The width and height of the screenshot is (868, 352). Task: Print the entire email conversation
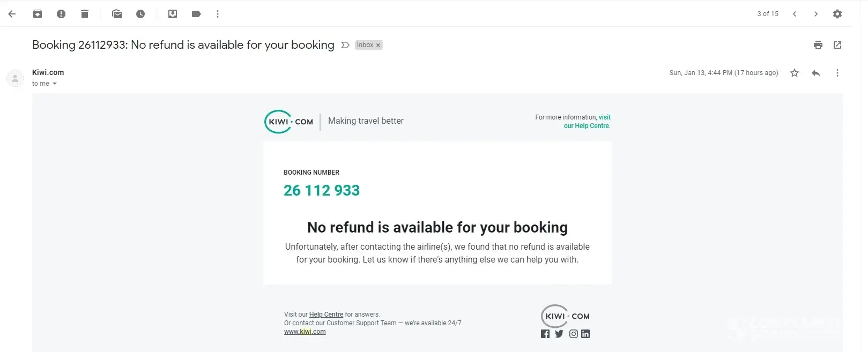coord(818,45)
